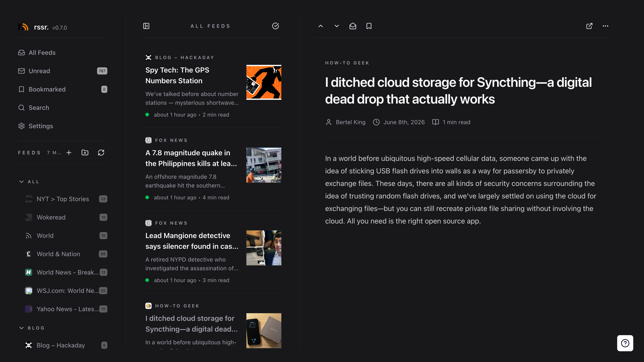Click World & Nation L icon

(28, 254)
